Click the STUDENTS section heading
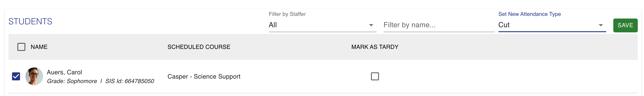 [x=30, y=22]
